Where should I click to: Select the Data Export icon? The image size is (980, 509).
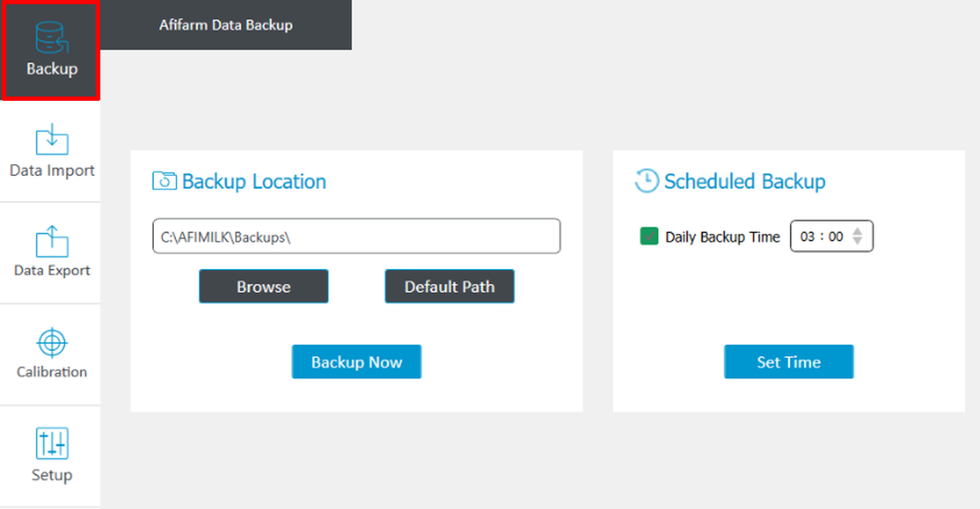click(52, 242)
